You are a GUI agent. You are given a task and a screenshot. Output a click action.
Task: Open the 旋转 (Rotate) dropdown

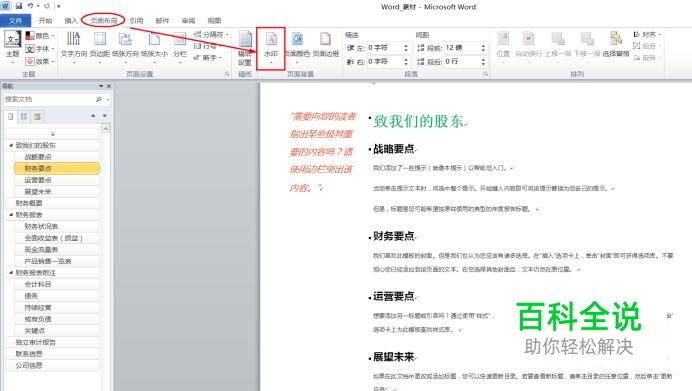pyautogui.click(x=647, y=58)
